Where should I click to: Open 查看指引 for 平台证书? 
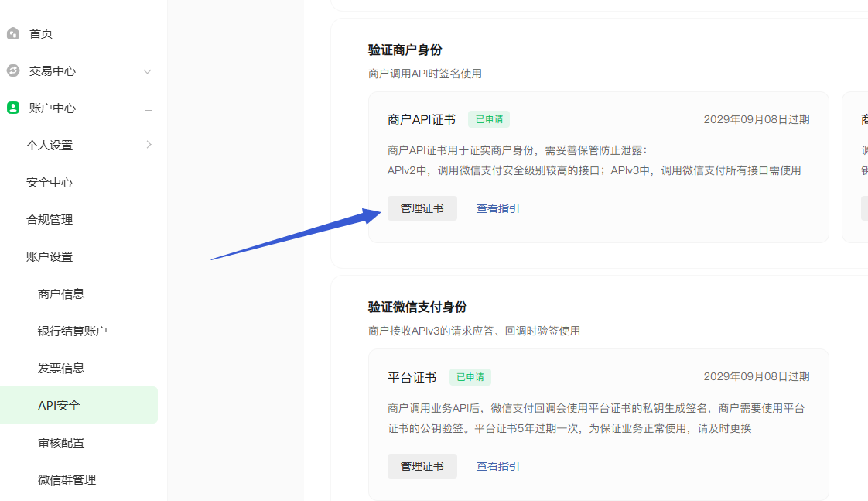(x=497, y=466)
